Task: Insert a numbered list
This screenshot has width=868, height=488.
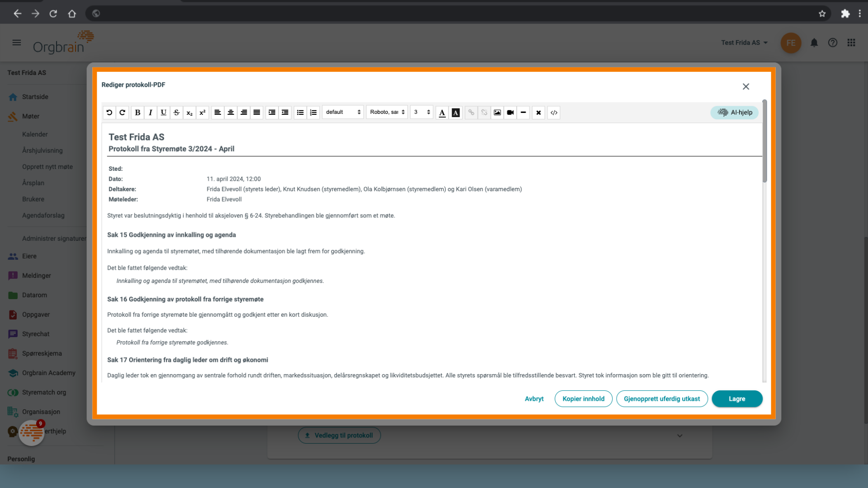Action: 313,113
